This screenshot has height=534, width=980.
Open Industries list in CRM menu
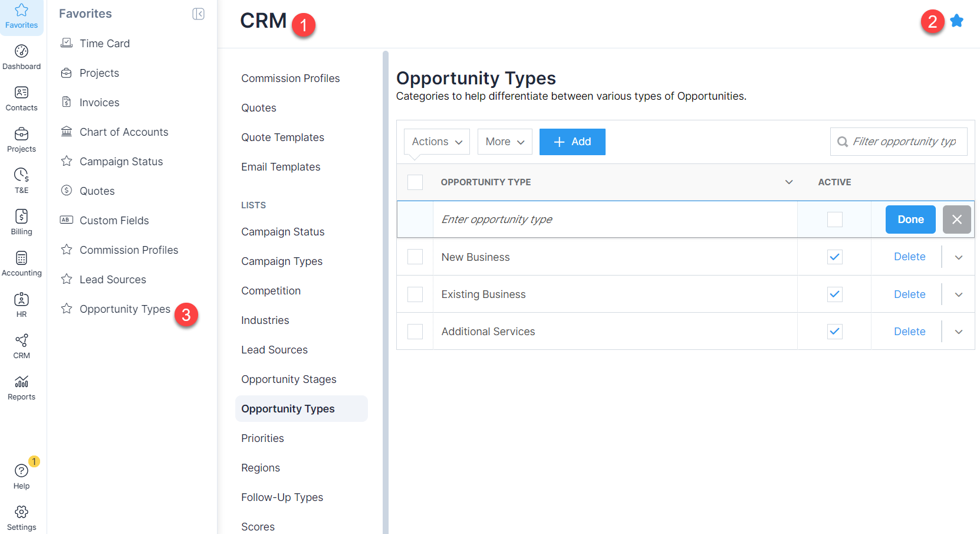pos(265,320)
